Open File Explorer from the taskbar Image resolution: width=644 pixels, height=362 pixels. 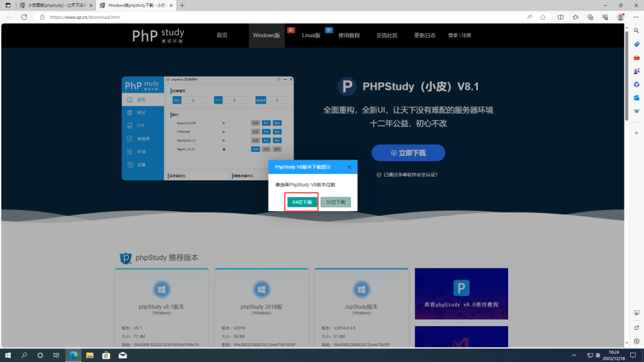point(89,355)
